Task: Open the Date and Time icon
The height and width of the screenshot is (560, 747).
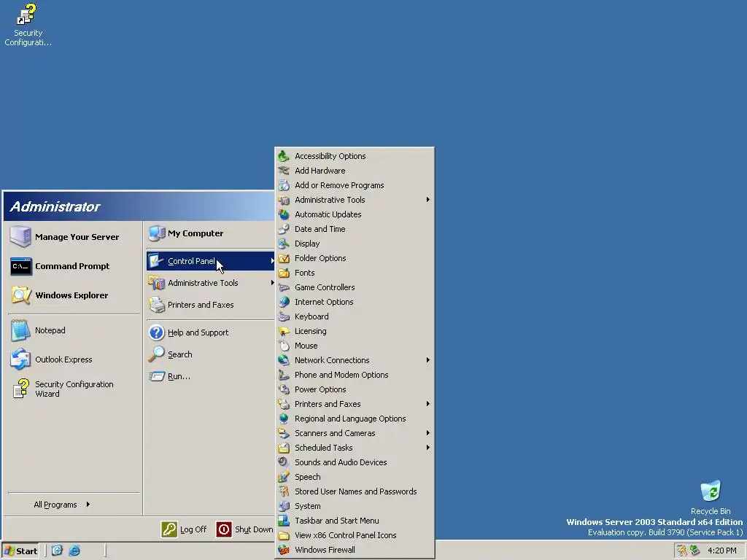Action: click(x=284, y=229)
